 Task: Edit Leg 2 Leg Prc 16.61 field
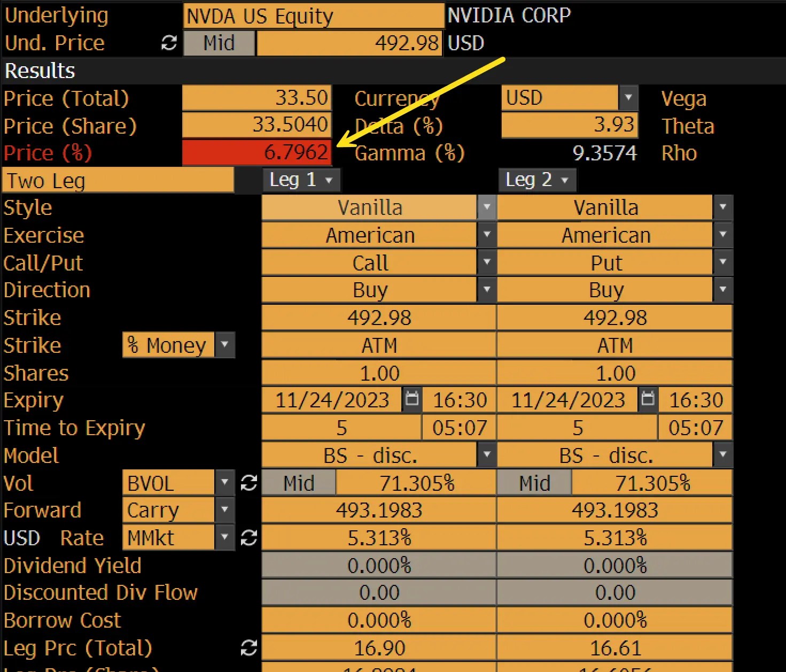click(x=614, y=648)
